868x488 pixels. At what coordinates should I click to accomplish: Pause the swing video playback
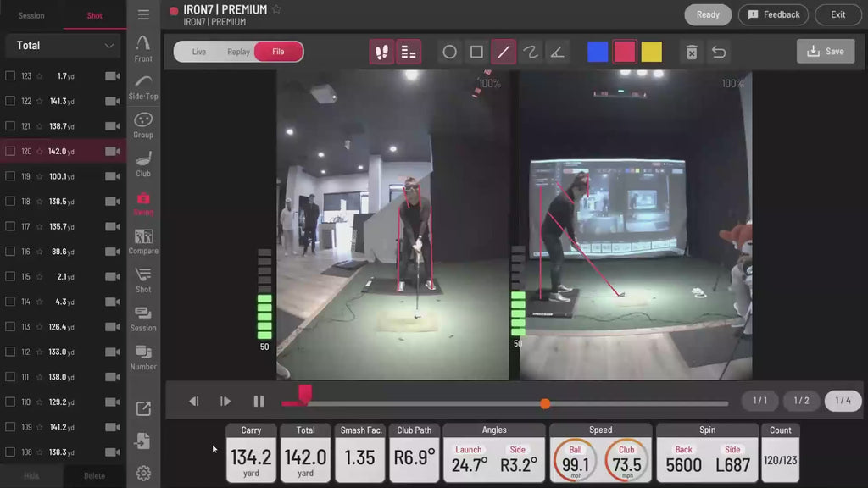(x=259, y=401)
